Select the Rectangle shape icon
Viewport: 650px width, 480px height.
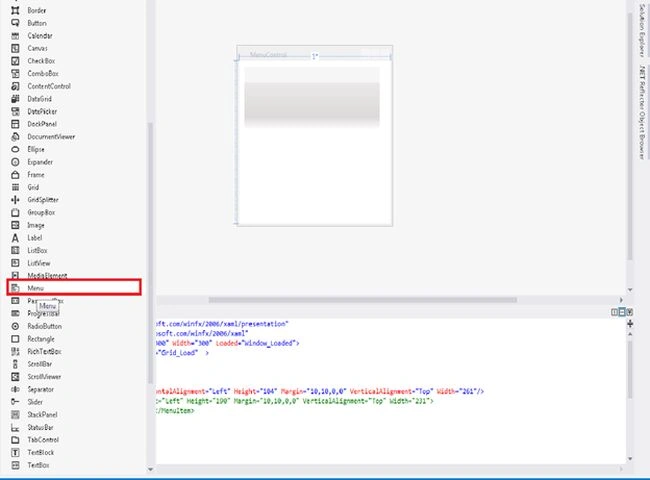pyautogui.click(x=15, y=339)
